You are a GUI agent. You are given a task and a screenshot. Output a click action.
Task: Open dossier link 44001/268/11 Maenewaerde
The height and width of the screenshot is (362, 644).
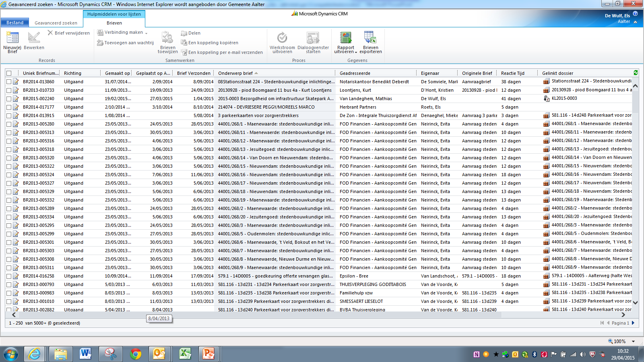pos(592,132)
